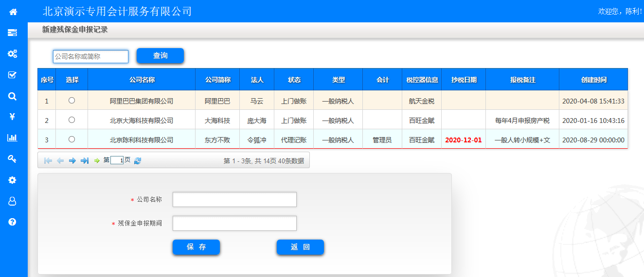This screenshot has height=277, width=644.
Task: Click the key icon in the sidebar
Action: pos(13,158)
